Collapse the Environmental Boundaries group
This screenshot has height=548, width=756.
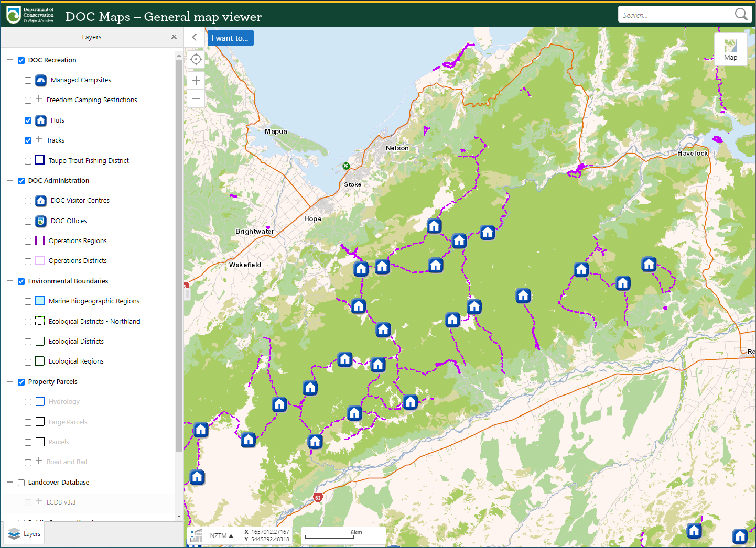[10, 281]
